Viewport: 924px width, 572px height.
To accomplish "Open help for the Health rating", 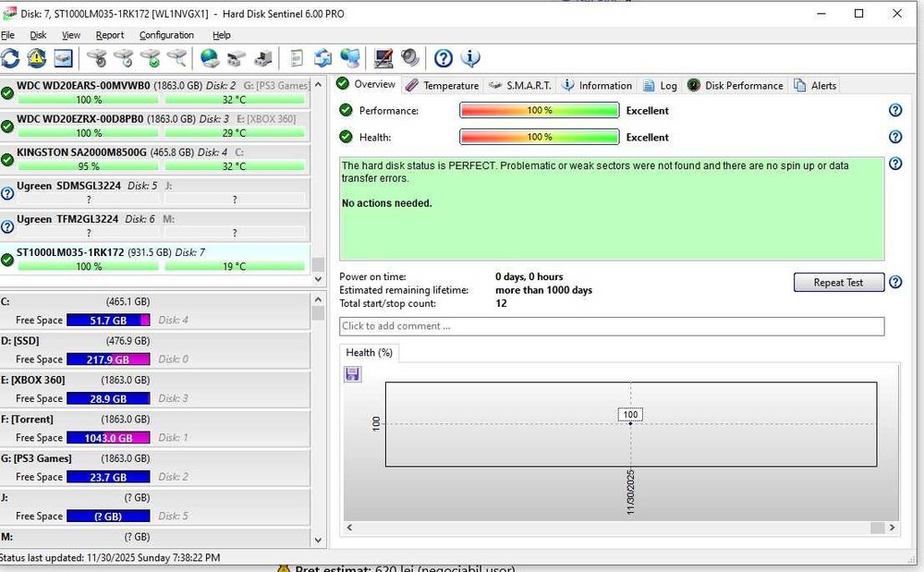I will (895, 137).
